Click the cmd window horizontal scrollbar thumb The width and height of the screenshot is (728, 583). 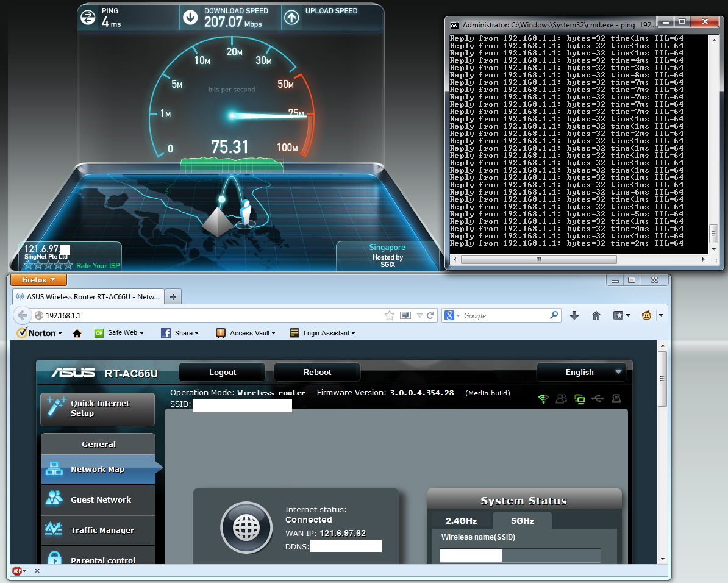pyautogui.click(x=538, y=259)
